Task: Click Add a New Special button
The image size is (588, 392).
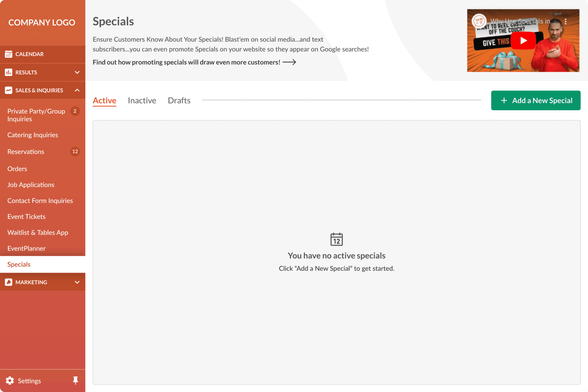Action: pos(536,100)
